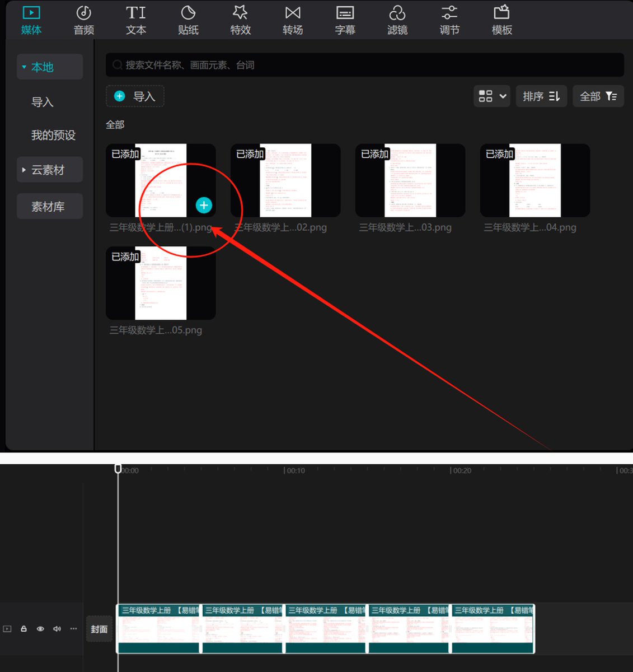Viewport: 633px width, 672px height.
Task: Open the 排序 sort menu
Action: pos(541,96)
